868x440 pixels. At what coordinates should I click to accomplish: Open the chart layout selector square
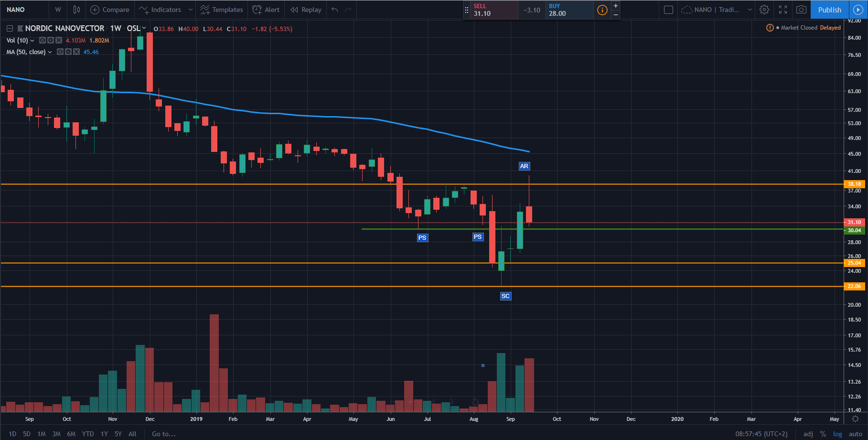(x=668, y=10)
